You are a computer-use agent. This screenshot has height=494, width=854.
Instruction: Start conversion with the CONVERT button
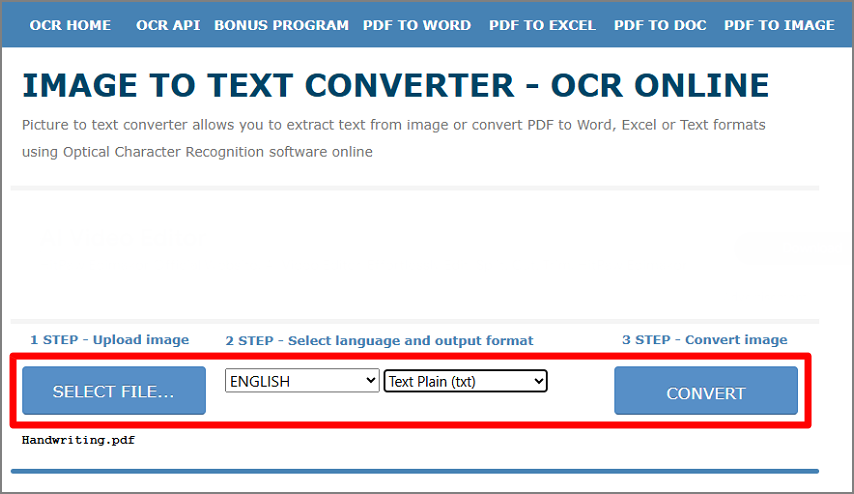point(706,391)
